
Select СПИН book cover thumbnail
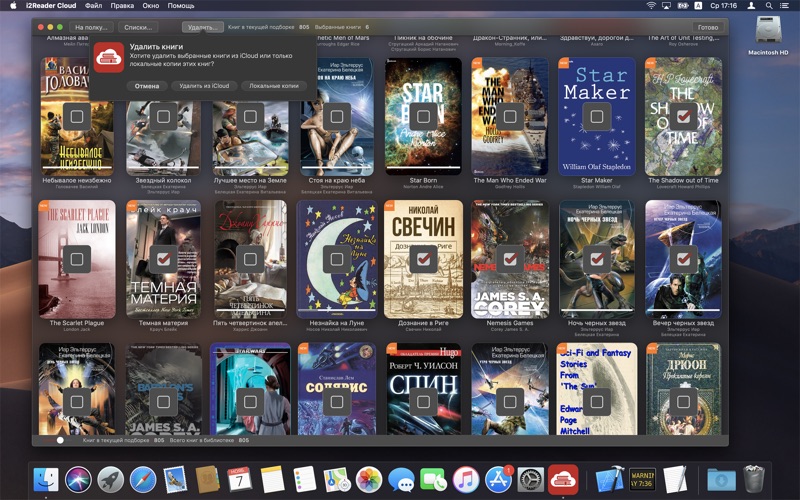click(x=423, y=389)
